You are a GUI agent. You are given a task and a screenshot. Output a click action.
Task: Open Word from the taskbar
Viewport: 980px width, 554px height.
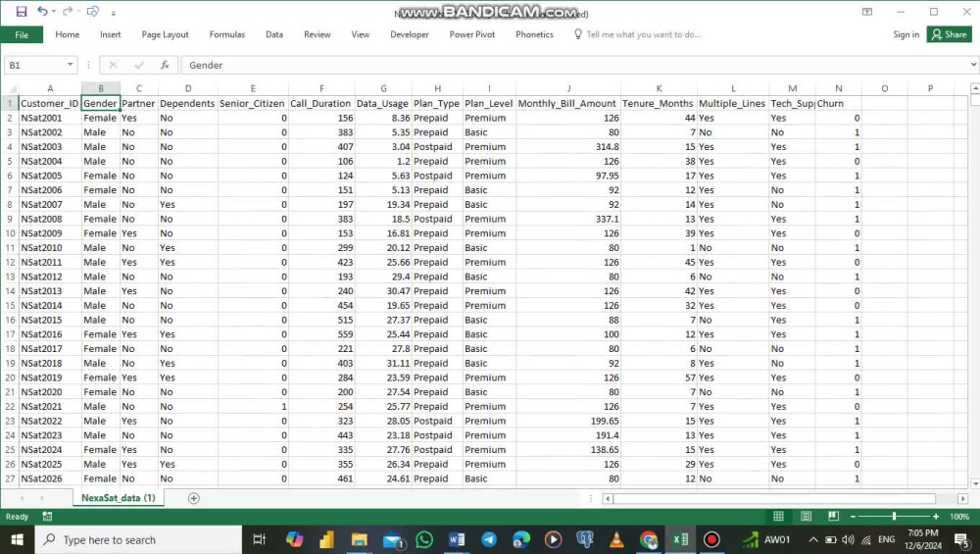(457, 539)
